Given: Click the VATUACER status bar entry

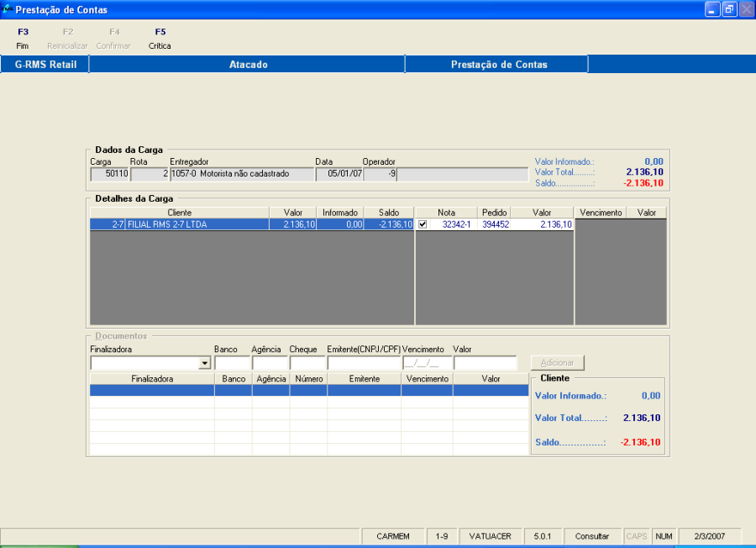Looking at the screenshot, I should click(x=490, y=536).
